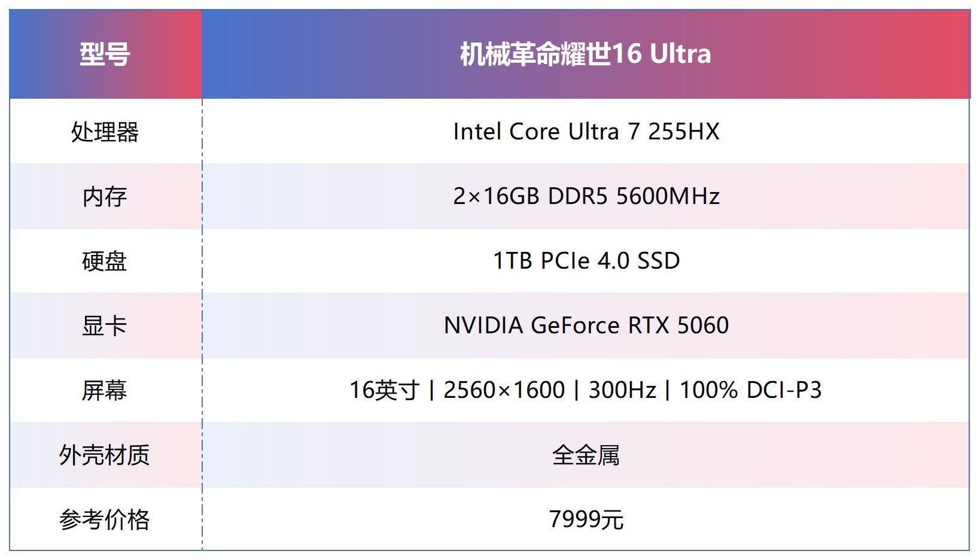The height and width of the screenshot is (560, 980).
Task: Select the 7999元 price value
Action: (586, 519)
